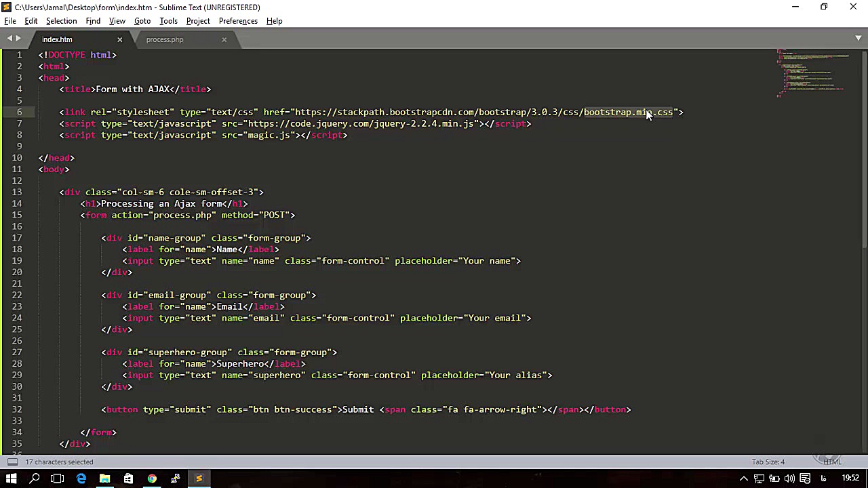The height and width of the screenshot is (488, 868).
Task: Open the Edit menu
Action: coord(31,21)
